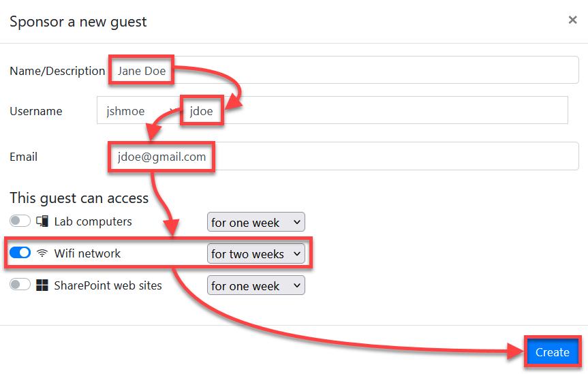Click the Email field label
The width and height of the screenshot is (588, 374).
tap(23, 157)
